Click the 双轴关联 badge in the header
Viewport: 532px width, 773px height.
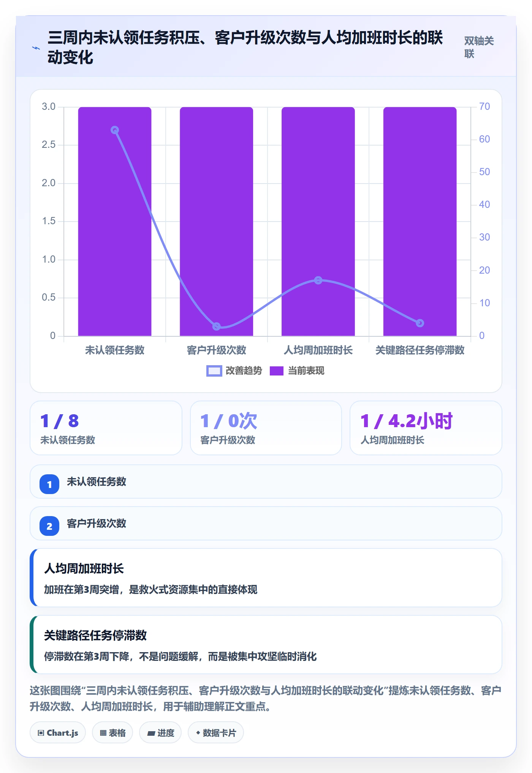click(479, 48)
